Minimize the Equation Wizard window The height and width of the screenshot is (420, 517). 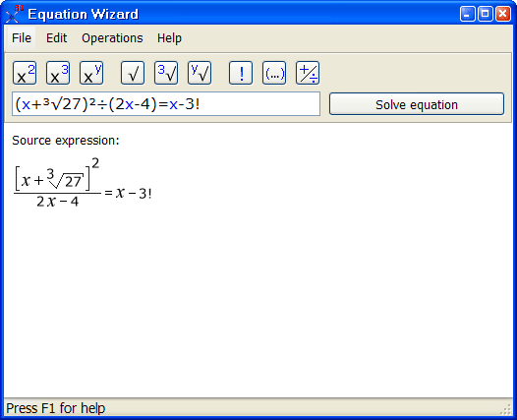pos(468,14)
